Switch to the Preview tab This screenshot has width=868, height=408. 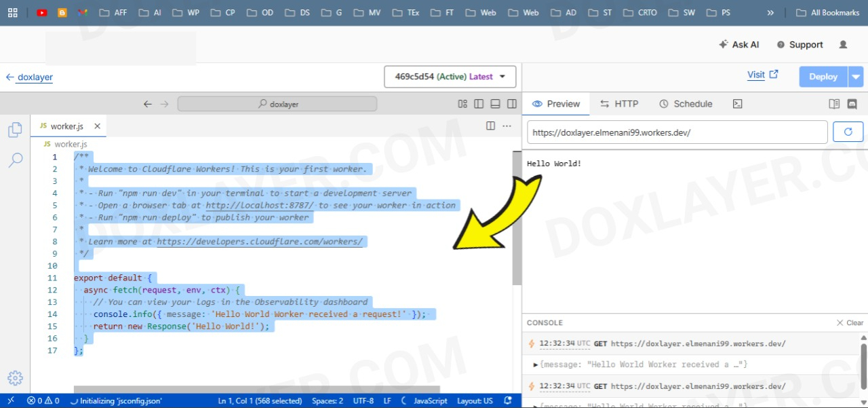[x=556, y=104]
